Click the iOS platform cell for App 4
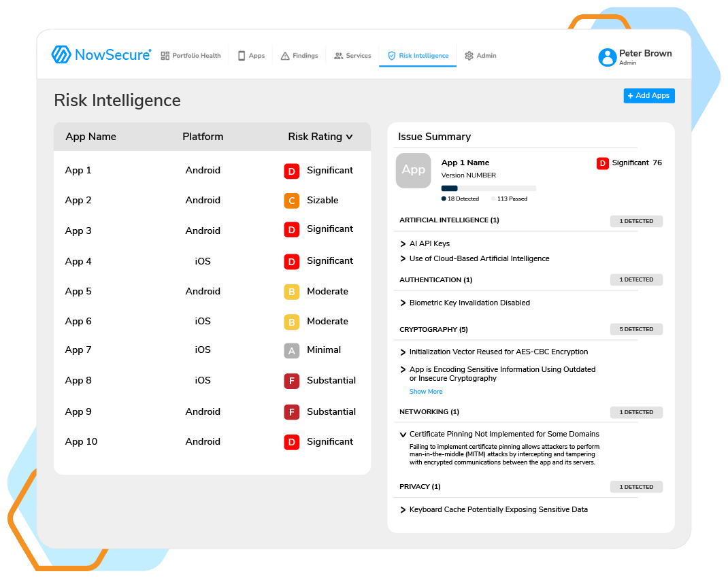728x578 pixels. 203,261
